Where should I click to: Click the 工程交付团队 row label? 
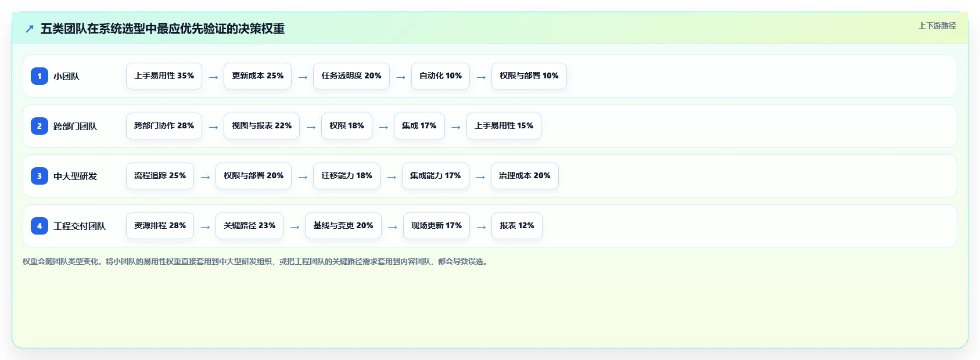point(80,226)
